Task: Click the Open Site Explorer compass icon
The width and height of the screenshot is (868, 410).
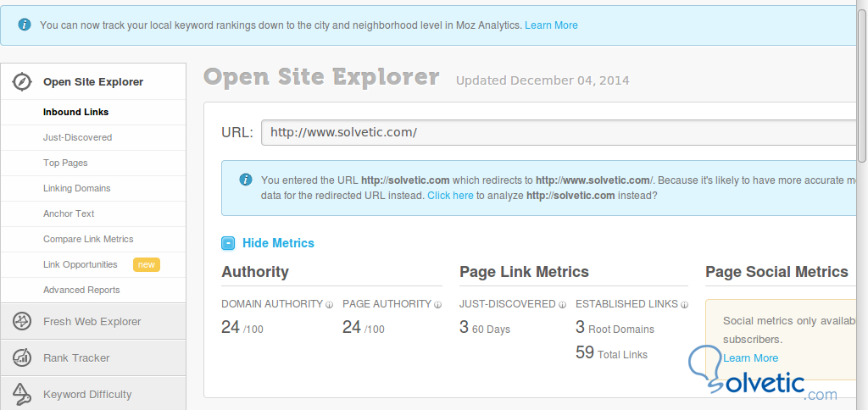Action: coord(22,82)
